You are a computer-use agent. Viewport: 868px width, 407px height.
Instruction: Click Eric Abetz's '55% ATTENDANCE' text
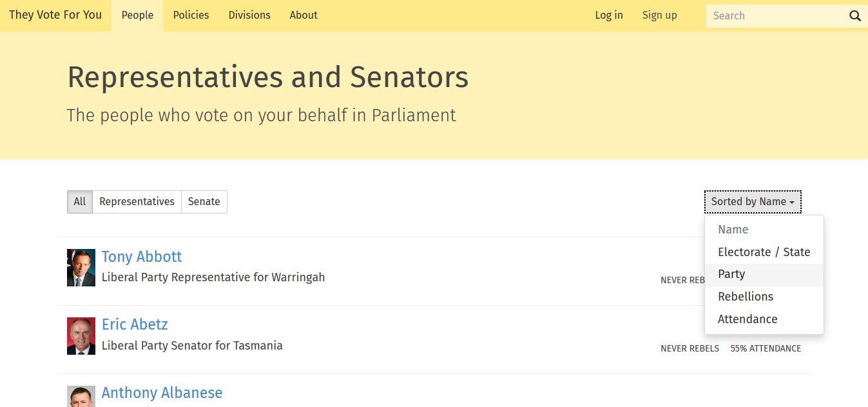click(766, 349)
